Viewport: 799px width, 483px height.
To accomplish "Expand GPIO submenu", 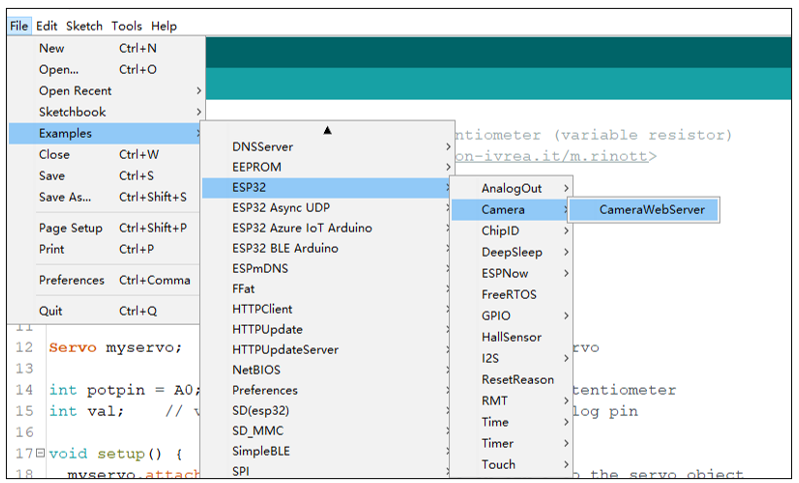I will (x=512, y=316).
